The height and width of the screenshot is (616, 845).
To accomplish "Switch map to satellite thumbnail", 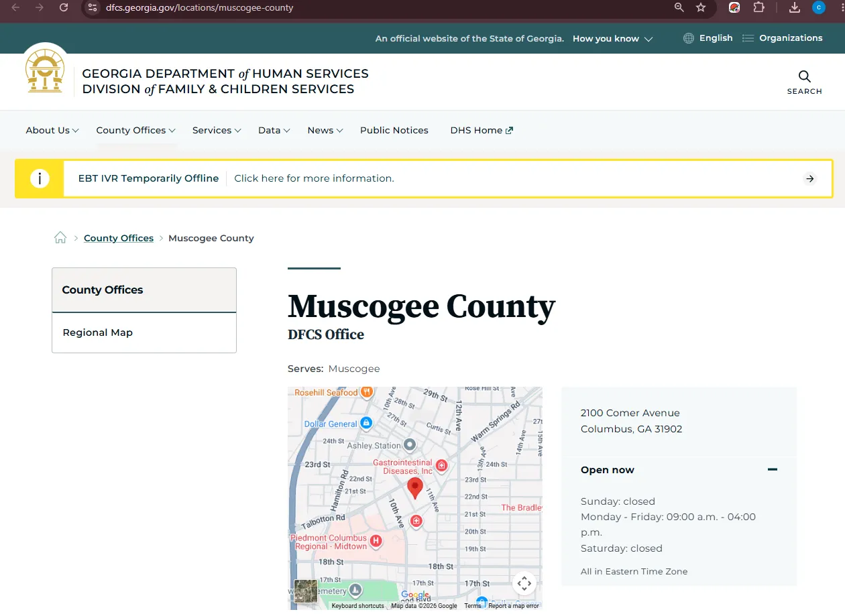I will [x=306, y=591].
